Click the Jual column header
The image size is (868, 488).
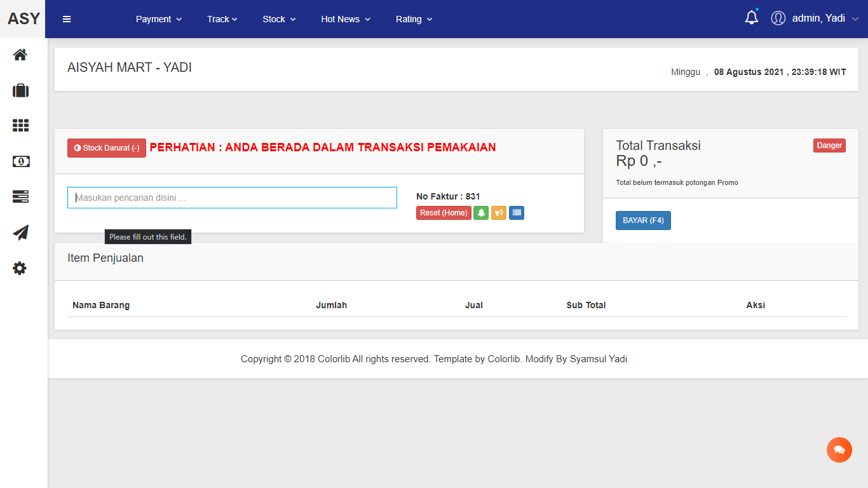pyautogui.click(x=474, y=305)
